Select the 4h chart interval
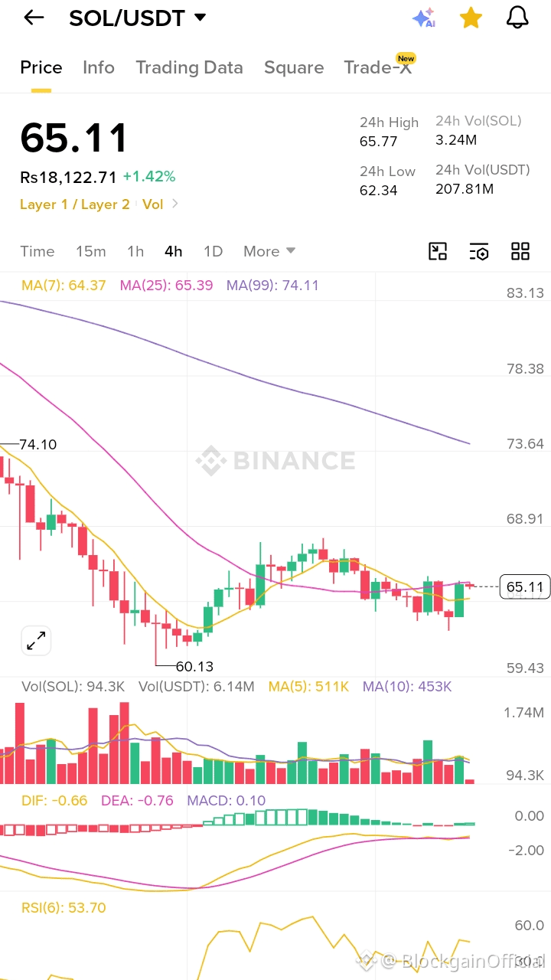The width and height of the screenshot is (551, 980). click(x=174, y=251)
